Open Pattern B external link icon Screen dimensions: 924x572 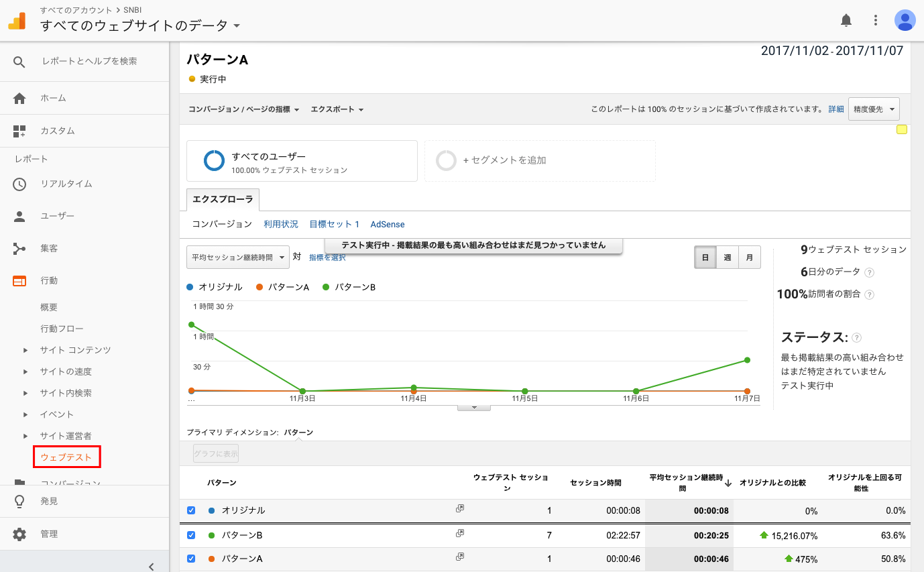click(x=460, y=534)
